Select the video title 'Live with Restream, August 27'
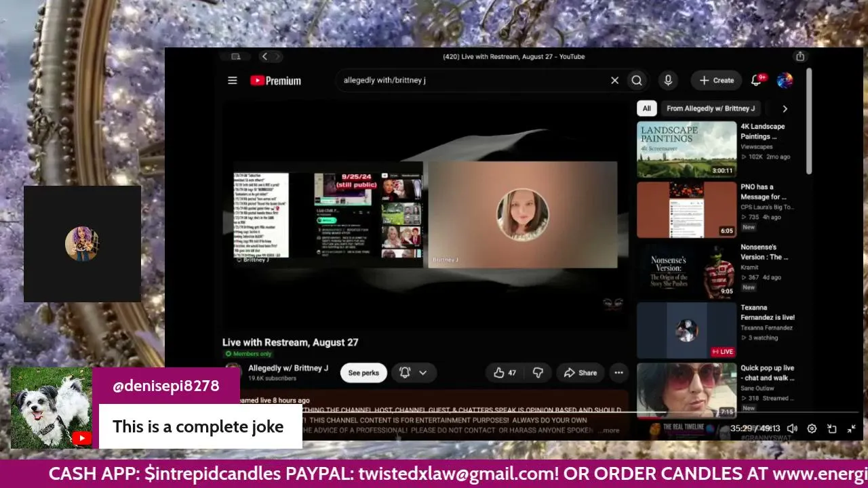868x488 pixels. click(290, 342)
